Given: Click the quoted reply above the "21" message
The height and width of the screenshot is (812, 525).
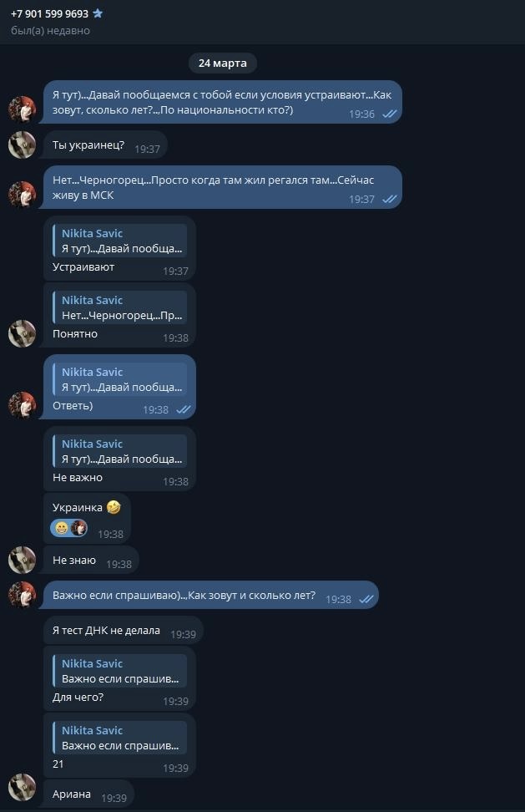Looking at the screenshot, I should (x=119, y=738).
